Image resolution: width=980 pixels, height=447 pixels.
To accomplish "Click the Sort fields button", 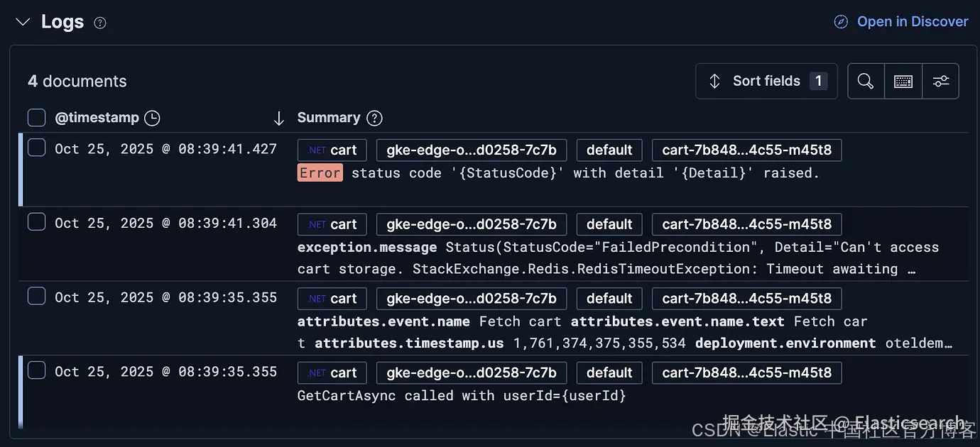I will pyautogui.click(x=766, y=81).
